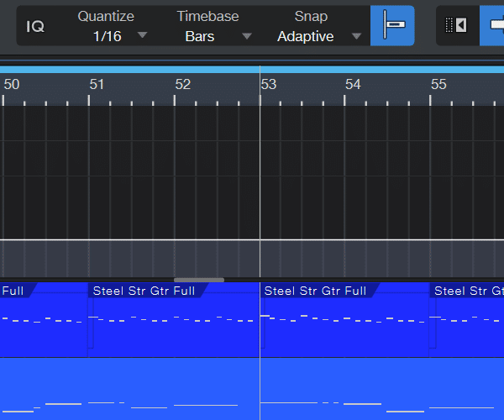The image size is (504, 420).
Task: Toggle the autoscroll icon button
Action: point(456,25)
